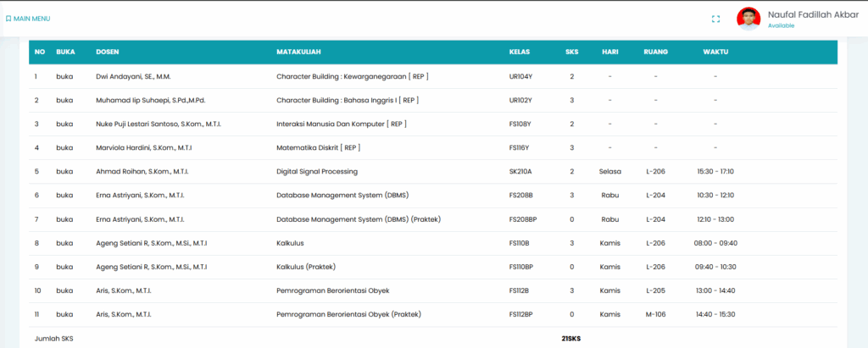868x348 pixels.
Task: Click time slot 09:40 - 10:30
Action: [715, 268]
